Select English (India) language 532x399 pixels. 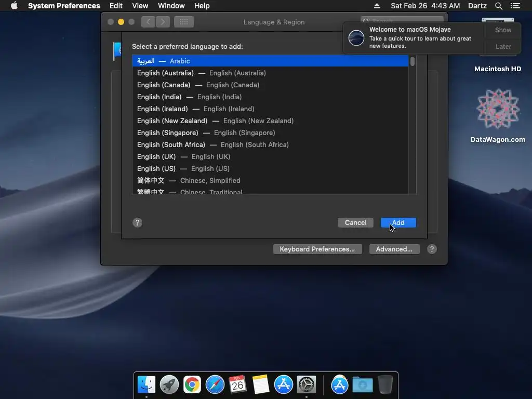click(x=270, y=97)
